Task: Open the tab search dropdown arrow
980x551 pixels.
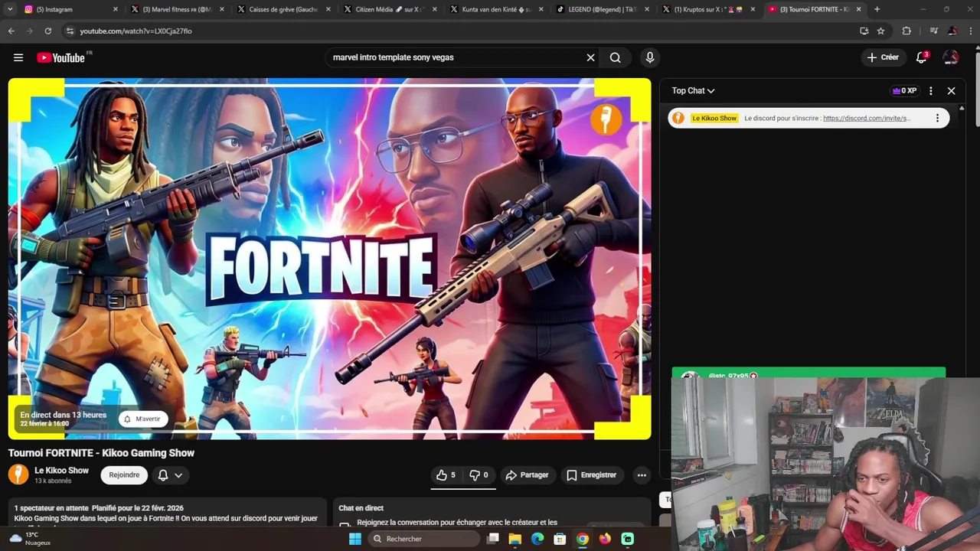Action: click(x=10, y=9)
